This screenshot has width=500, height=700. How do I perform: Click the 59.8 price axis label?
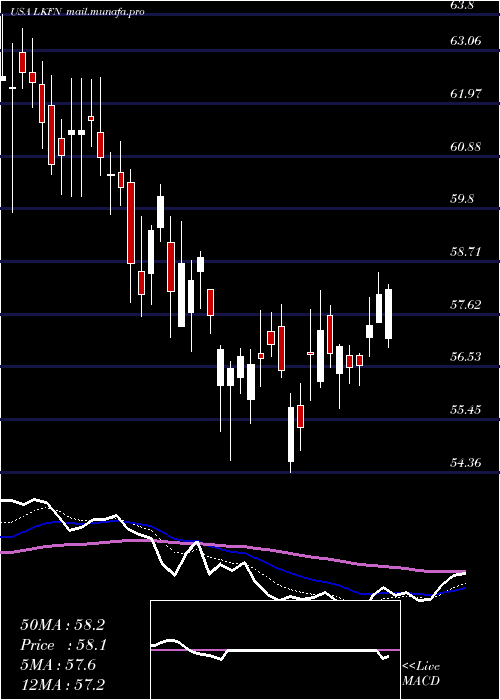tap(462, 199)
